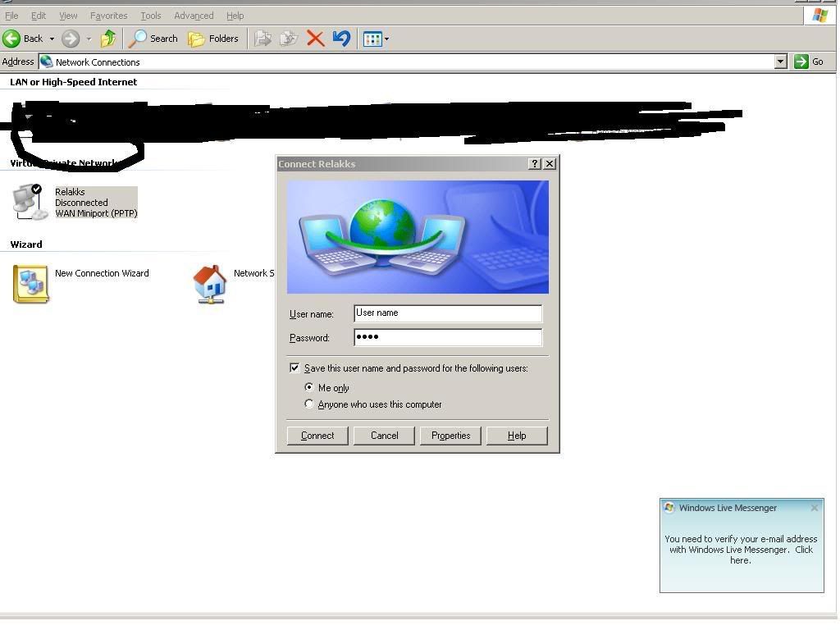Screen dimensions: 840x630
Task: Click the Cancel button in dialog
Action: 384,436
